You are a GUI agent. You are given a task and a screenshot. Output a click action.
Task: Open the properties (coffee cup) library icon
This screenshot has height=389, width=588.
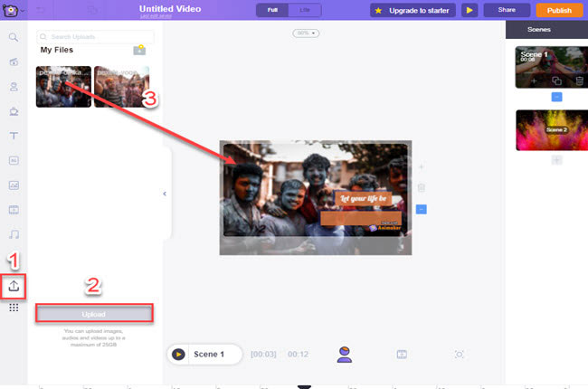click(14, 111)
